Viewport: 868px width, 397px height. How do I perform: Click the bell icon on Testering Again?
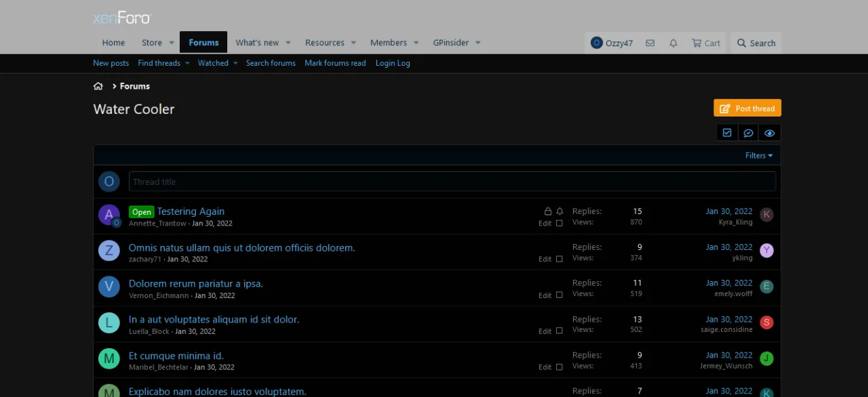point(559,211)
